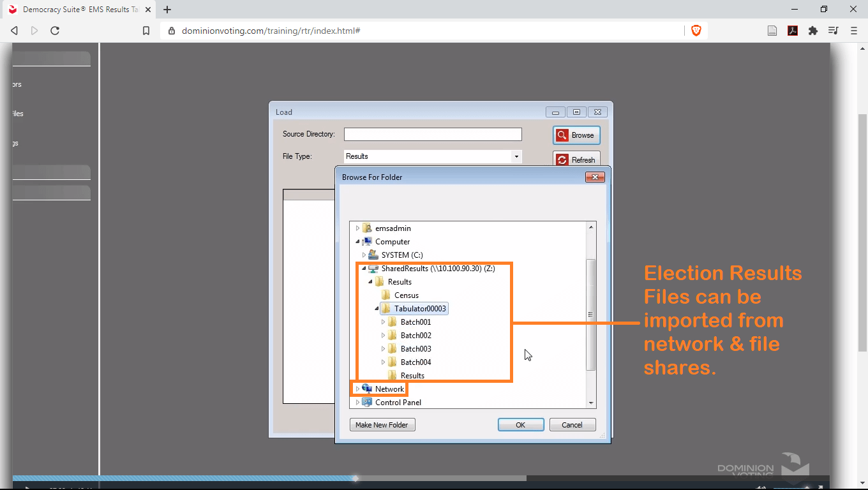Collapse the Computer tree node
The height and width of the screenshot is (490, 868).
click(x=357, y=242)
